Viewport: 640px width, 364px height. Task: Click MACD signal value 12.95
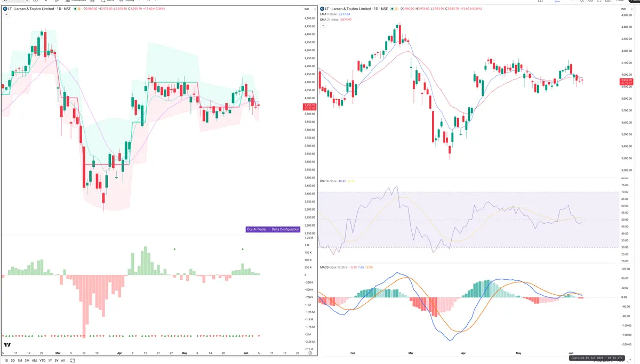click(x=369, y=267)
